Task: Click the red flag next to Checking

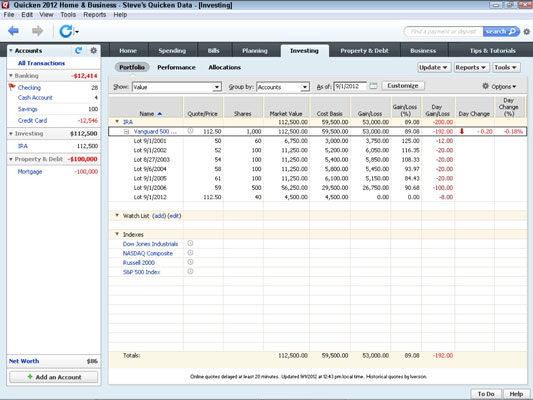Action: [12, 87]
